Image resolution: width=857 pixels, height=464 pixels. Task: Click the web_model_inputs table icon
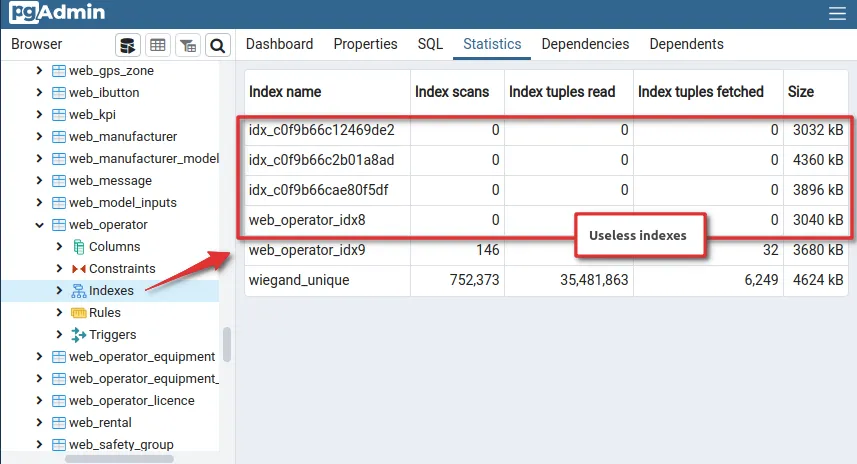click(x=58, y=203)
